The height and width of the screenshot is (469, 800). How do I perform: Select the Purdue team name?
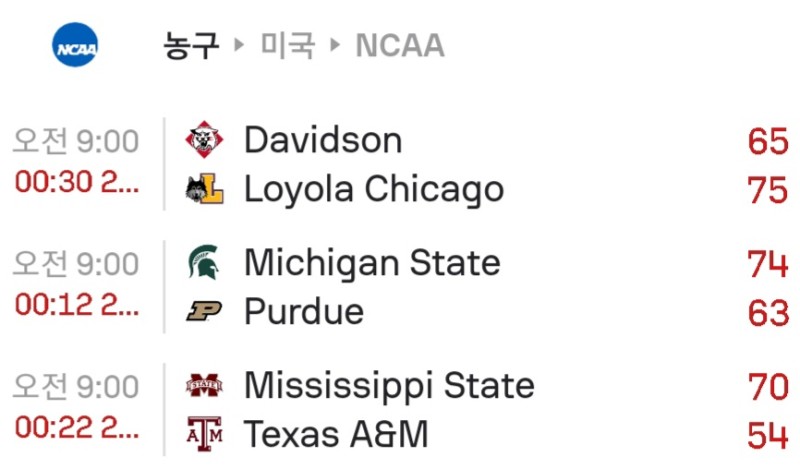pos(304,312)
